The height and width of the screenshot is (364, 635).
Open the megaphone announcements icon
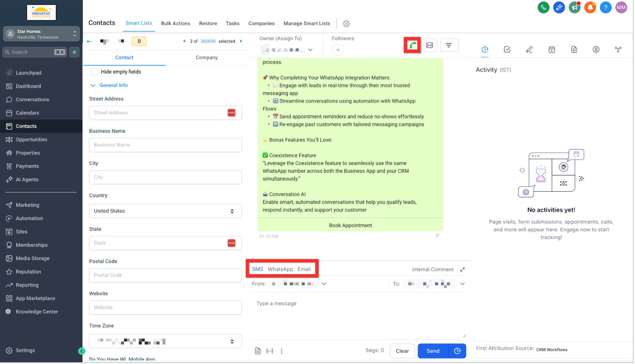pos(574,7)
